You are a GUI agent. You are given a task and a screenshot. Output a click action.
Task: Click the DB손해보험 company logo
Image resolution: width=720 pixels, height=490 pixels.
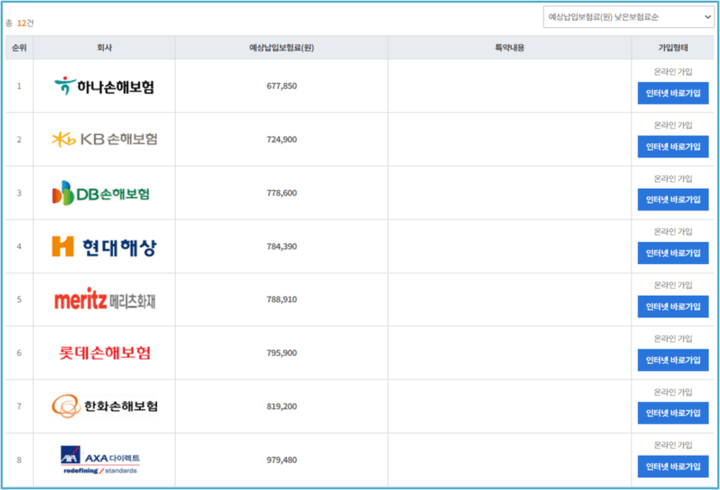click(x=101, y=193)
